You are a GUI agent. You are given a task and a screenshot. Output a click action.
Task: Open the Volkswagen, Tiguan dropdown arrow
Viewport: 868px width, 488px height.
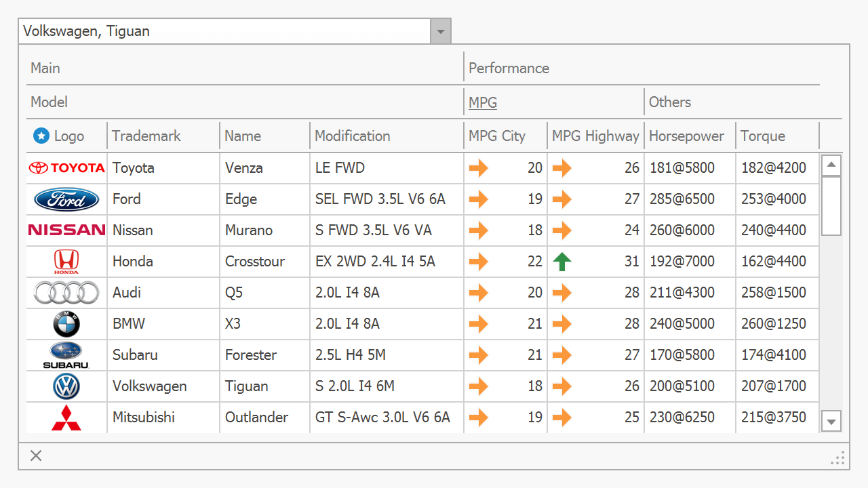pos(441,31)
